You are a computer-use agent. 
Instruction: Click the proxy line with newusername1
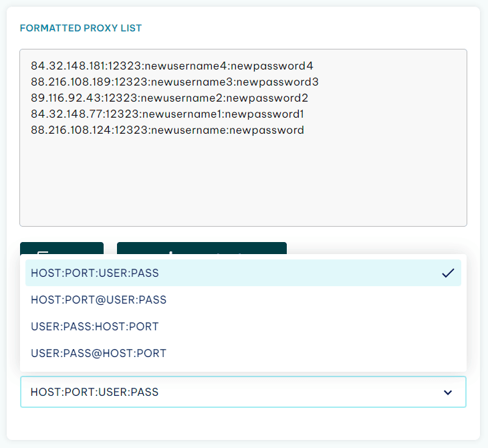(x=167, y=114)
